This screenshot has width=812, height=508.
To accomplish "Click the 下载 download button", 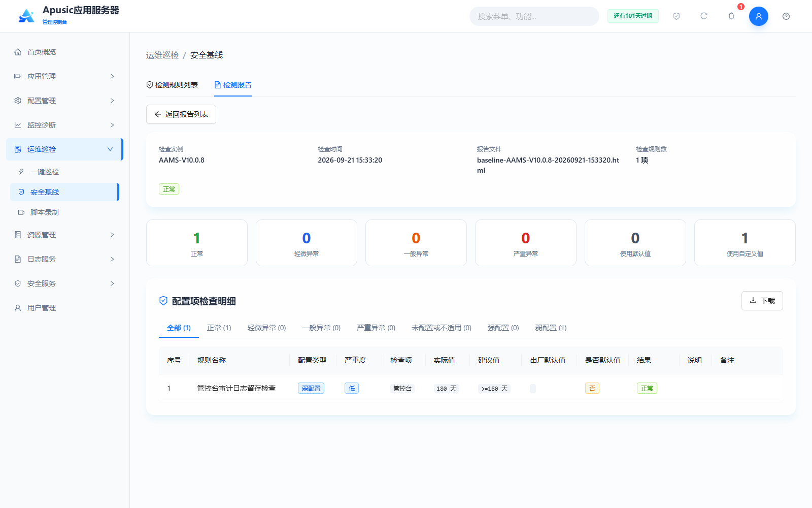I will [762, 301].
